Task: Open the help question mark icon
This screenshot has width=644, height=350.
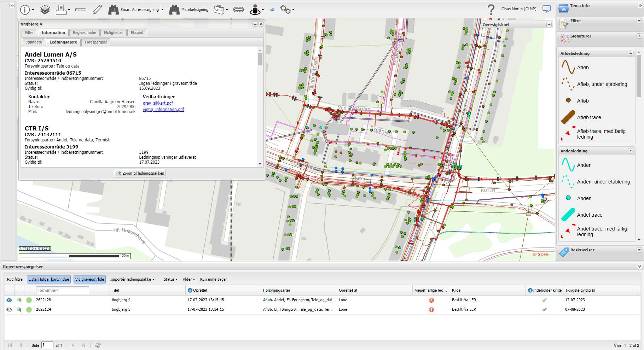Action: pos(491,9)
